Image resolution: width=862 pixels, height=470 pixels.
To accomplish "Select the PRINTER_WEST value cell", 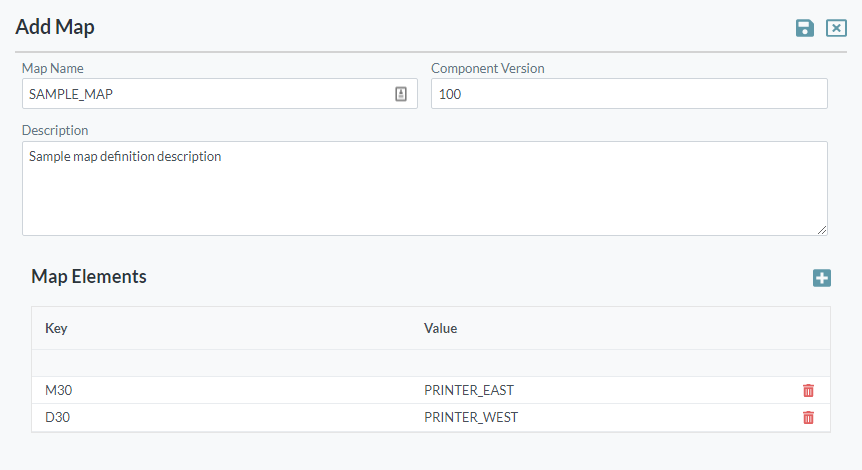I will coord(471,418).
